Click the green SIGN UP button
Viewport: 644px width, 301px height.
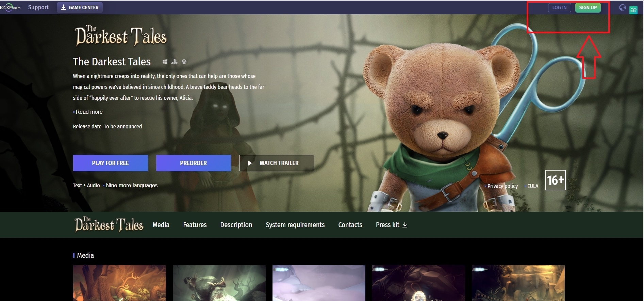[x=588, y=7]
